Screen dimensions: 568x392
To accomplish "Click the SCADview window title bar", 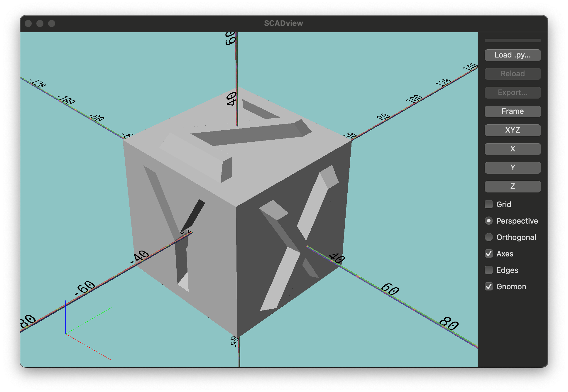I will (x=283, y=23).
